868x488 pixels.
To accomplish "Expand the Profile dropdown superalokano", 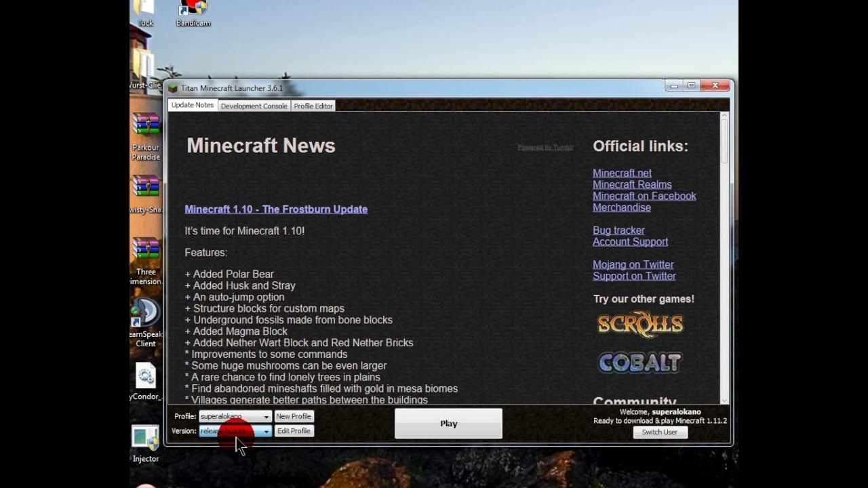I will pos(235,416).
